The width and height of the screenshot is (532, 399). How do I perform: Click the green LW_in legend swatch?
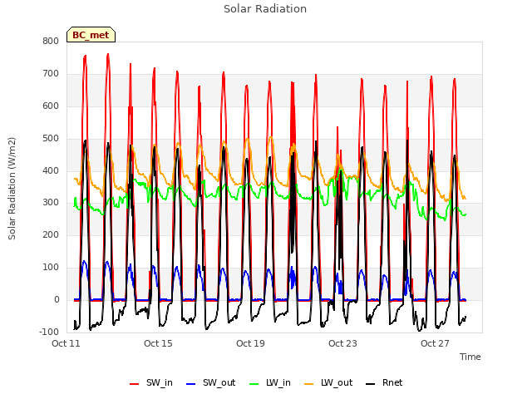[254, 384]
